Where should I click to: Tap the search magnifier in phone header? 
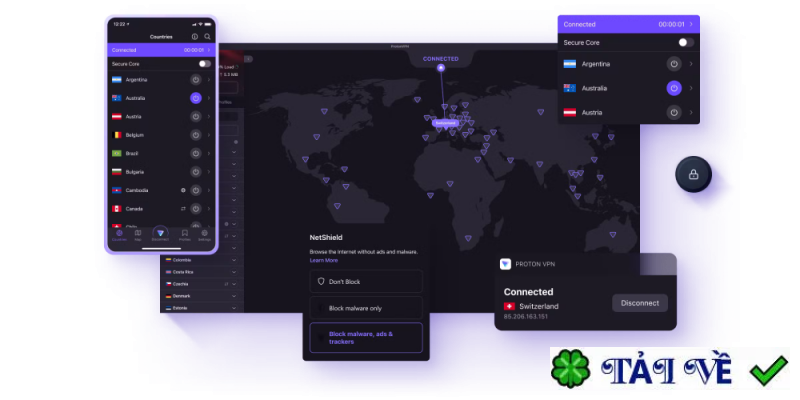[207, 37]
